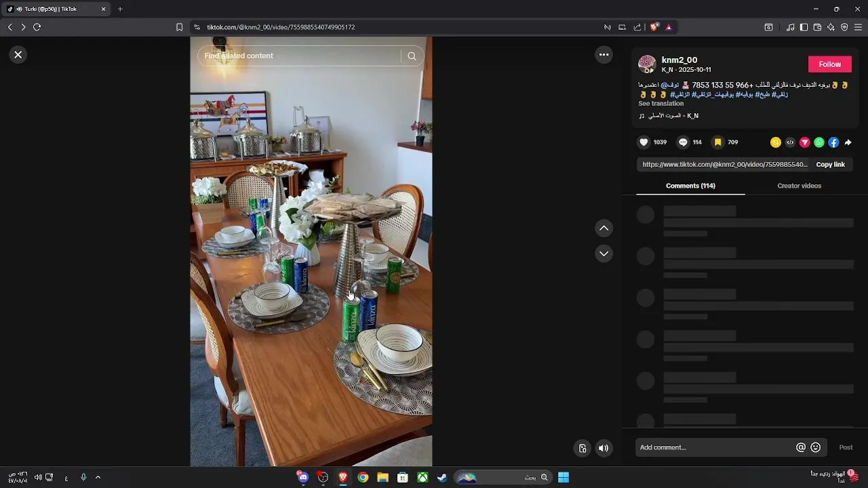Open comments via the speech bubble icon

(x=683, y=142)
